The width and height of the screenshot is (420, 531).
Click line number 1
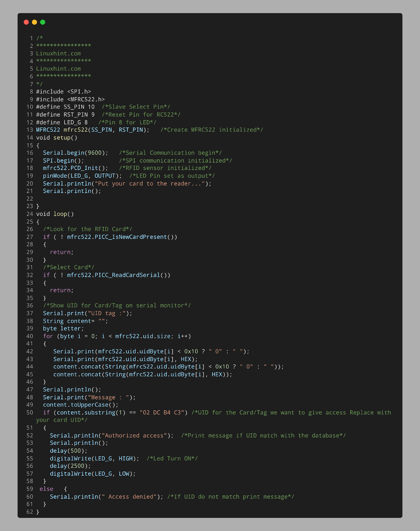click(x=31, y=38)
